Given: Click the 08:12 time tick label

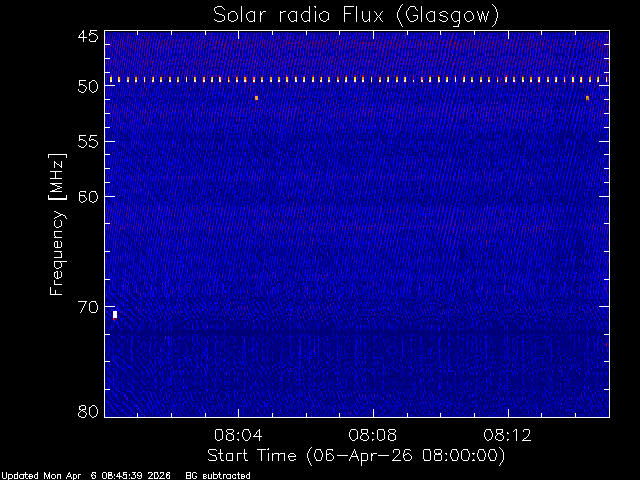Looking at the screenshot, I should (x=507, y=435).
